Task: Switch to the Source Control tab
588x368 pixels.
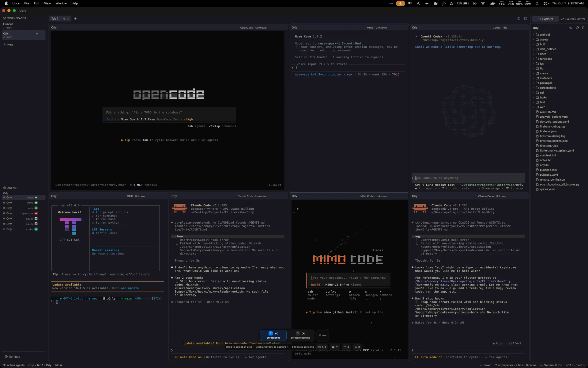Action: (573, 19)
